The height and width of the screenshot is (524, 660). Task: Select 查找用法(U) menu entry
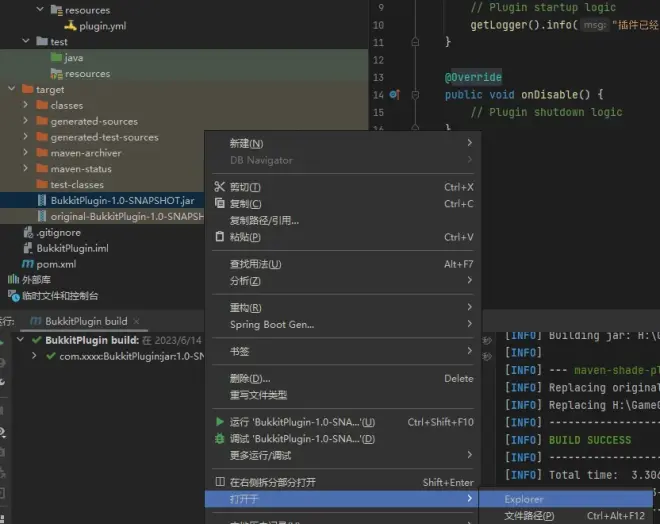(x=343, y=264)
